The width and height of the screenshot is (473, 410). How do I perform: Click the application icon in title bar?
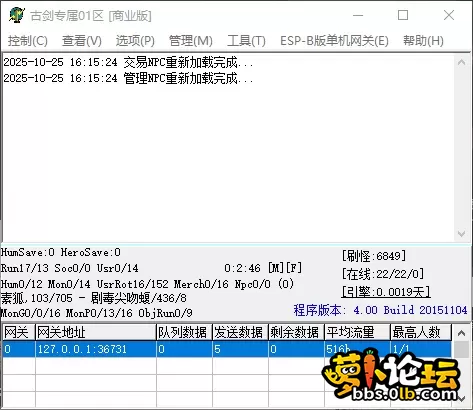pos(17,15)
